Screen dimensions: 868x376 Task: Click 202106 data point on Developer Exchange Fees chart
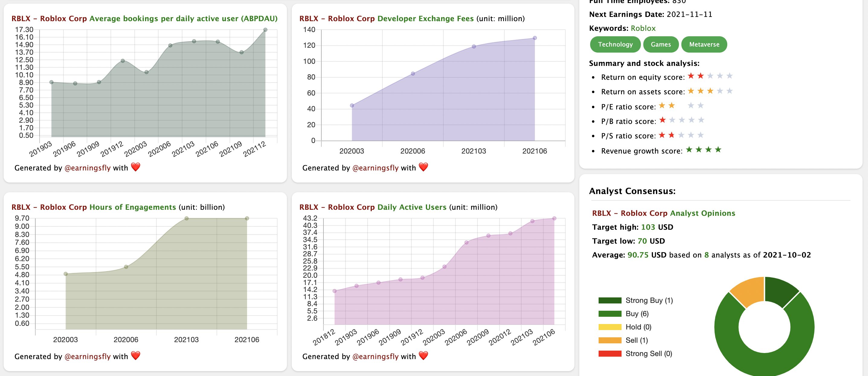coord(535,38)
